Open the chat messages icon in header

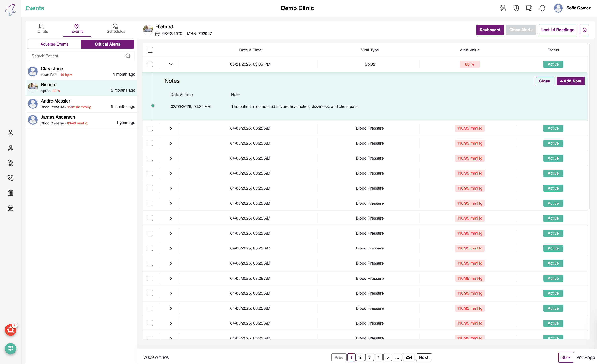click(x=529, y=8)
